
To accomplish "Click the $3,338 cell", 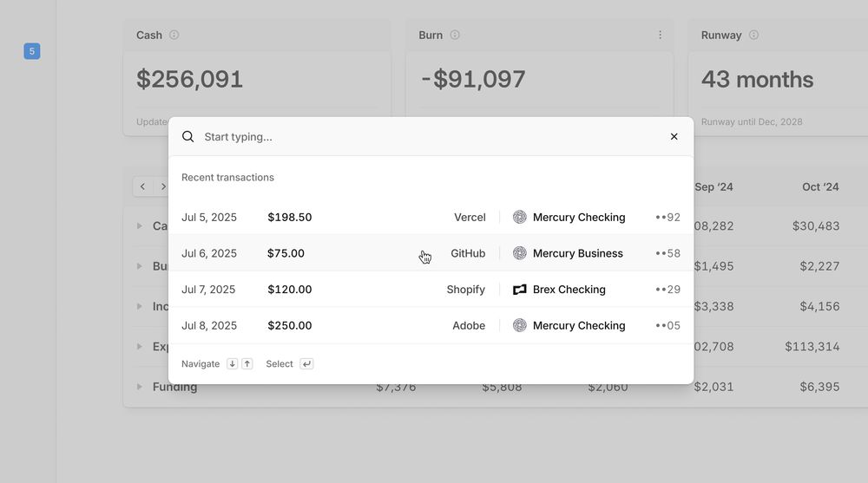I will (713, 306).
